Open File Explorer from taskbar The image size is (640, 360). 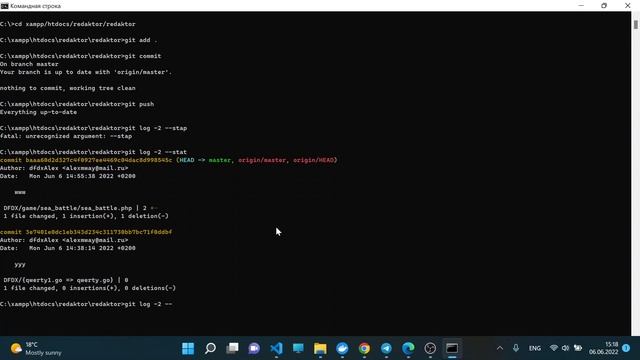(320, 348)
